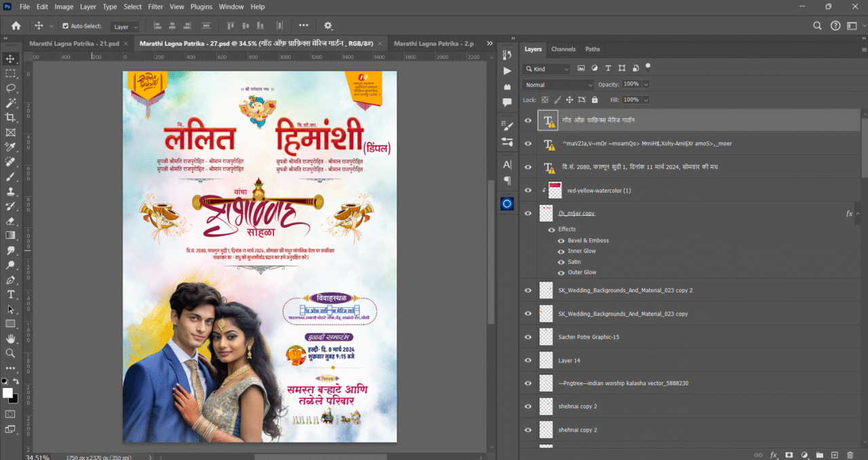
Task: Select the Clone Stamp tool
Action: 10,193
